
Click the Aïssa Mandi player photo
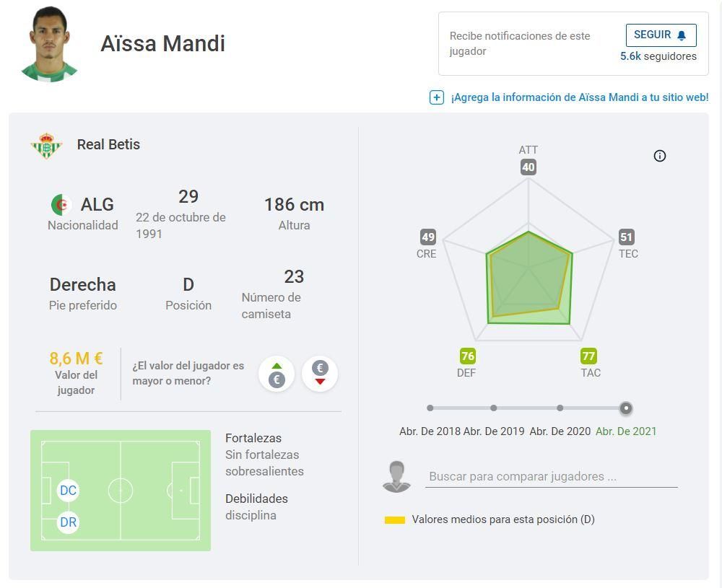coord(49,45)
